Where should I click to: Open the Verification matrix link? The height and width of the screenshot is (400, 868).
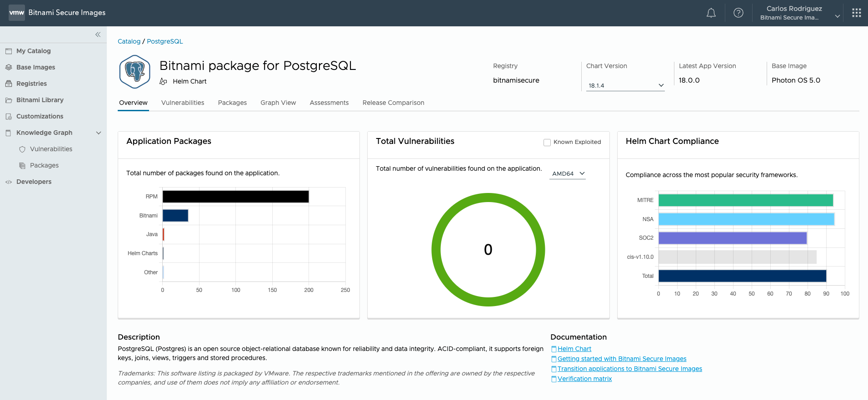[584, 379]
